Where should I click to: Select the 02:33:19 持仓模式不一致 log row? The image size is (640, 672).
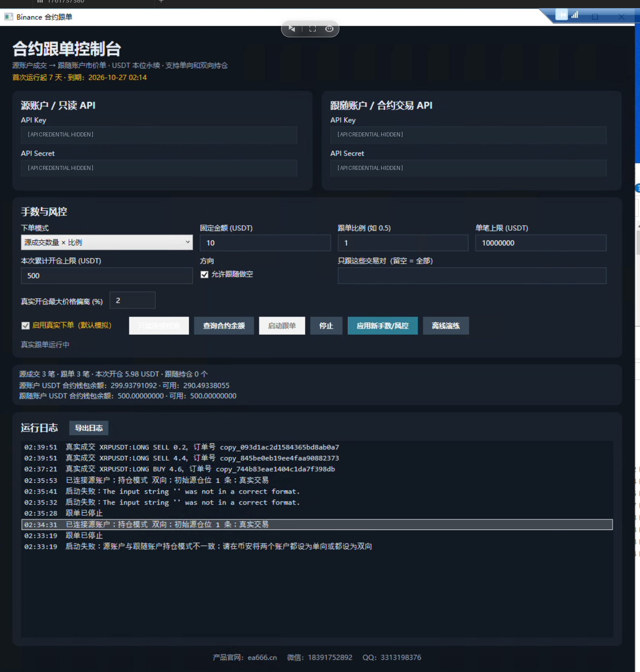click(x=317, y=547)
